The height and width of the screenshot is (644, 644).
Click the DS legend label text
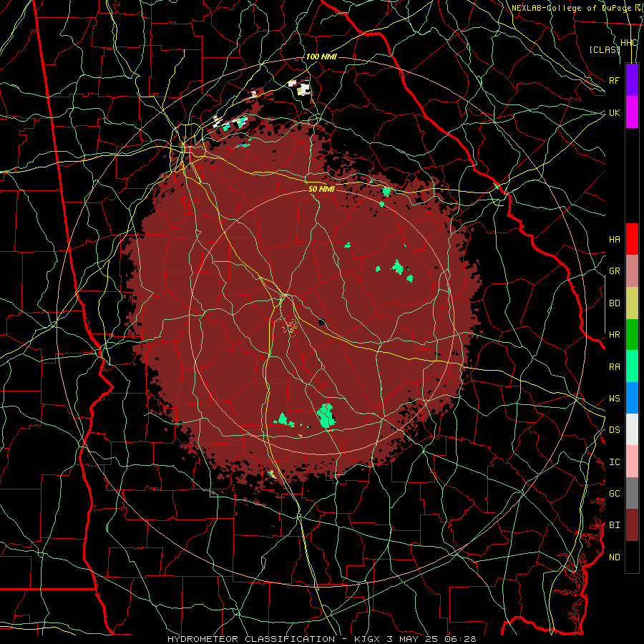tap(614, 430)
